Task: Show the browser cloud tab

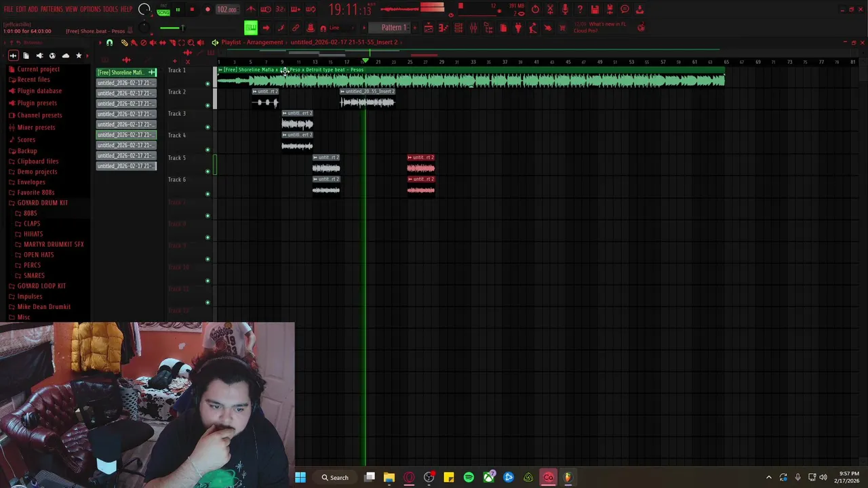Action: 66,56
